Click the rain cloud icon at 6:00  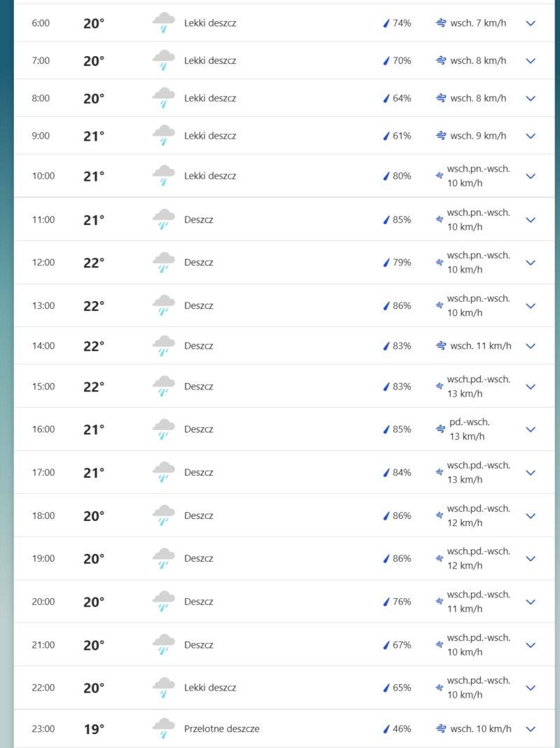pyautogui.click(x=164, y=23)
